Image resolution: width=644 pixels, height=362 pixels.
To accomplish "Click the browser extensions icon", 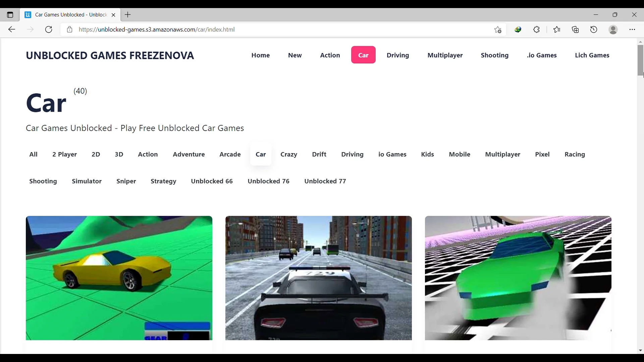I will pos(537,29).
